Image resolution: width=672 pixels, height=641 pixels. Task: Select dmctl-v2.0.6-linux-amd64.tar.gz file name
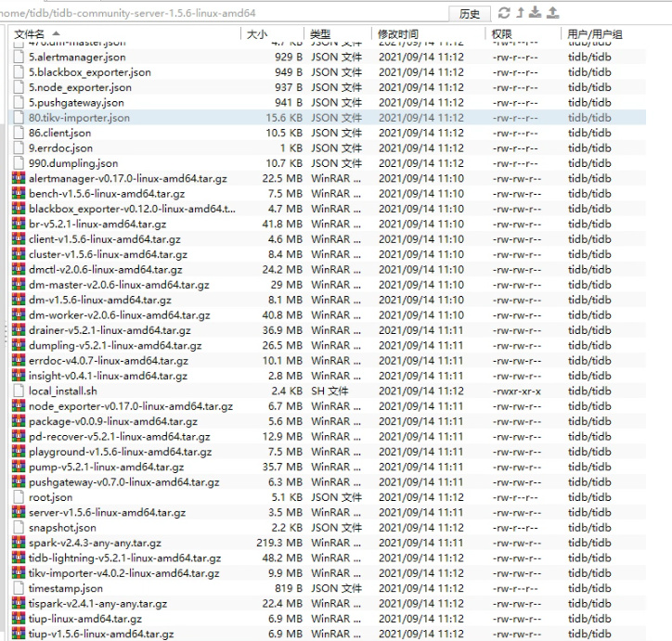pyautogui.click(x=106, y=270)
